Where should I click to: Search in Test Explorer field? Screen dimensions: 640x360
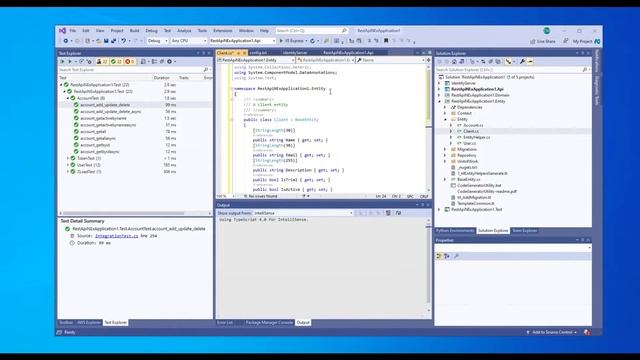[x=133, y=70]
